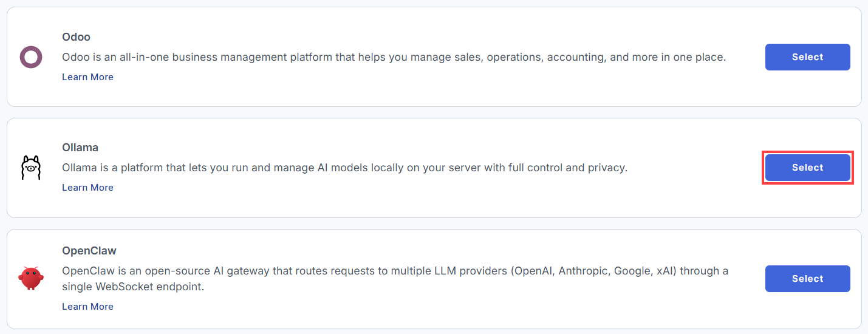This screenshot has width=868, height=334.
Task: Click the "Ollama" card title
Action: (80, 148)
